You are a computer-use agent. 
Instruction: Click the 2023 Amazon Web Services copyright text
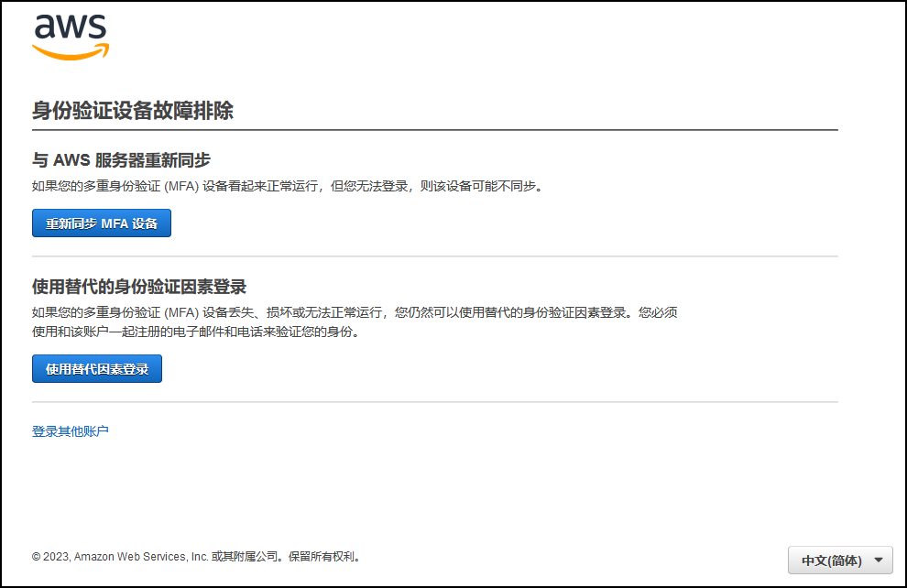pyautogui.click(x=197, y=557)
